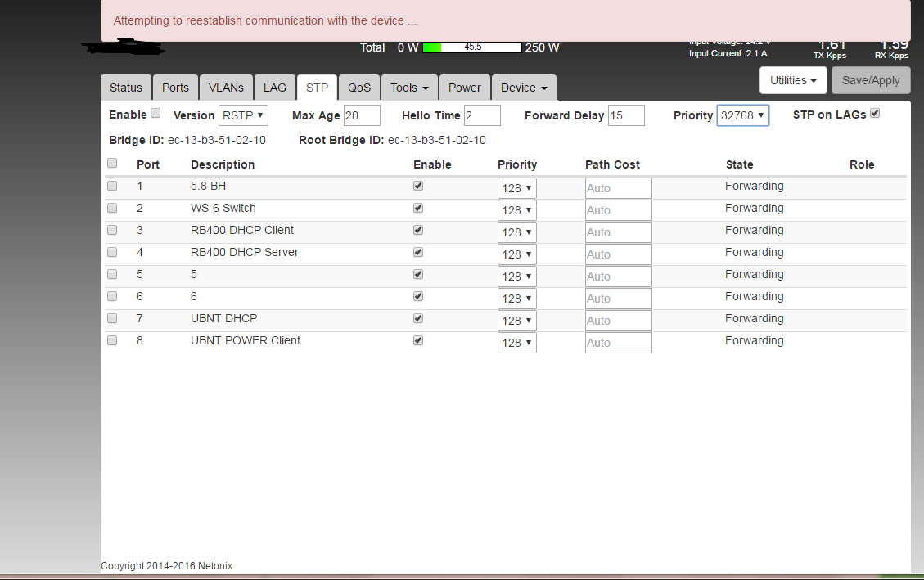Click the Max Age input field
The width and height of the screenshot is (924, 580).
tap(362, 115)
